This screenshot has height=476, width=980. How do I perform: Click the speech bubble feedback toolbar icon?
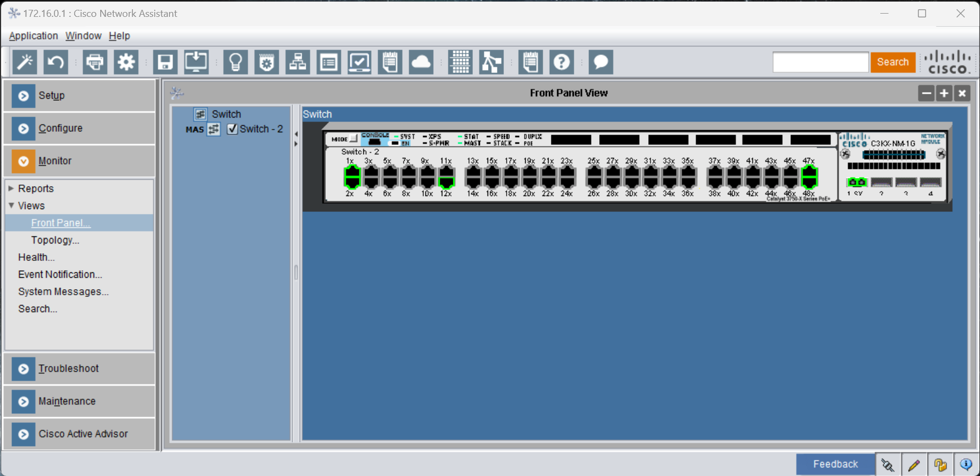(x=601, y=62)
